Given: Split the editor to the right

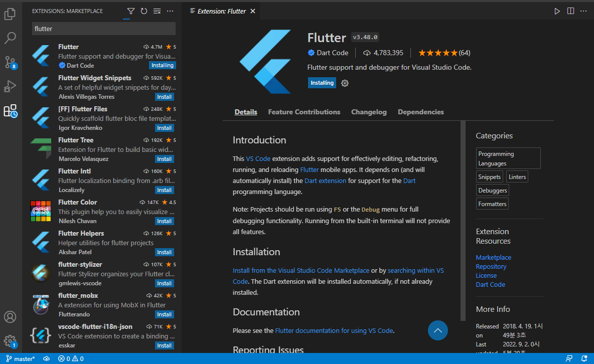Looking at the screenshot, I should click(x=570, y=11).
